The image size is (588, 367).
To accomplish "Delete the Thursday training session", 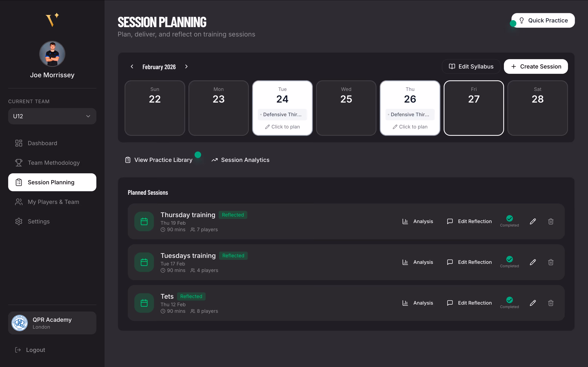I will [551, 221].
